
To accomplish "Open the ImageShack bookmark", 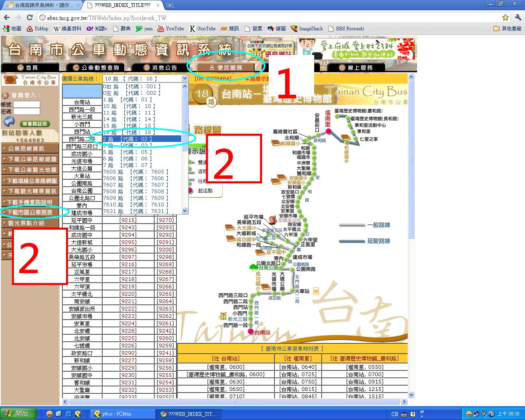I will [x=307, y=29].
